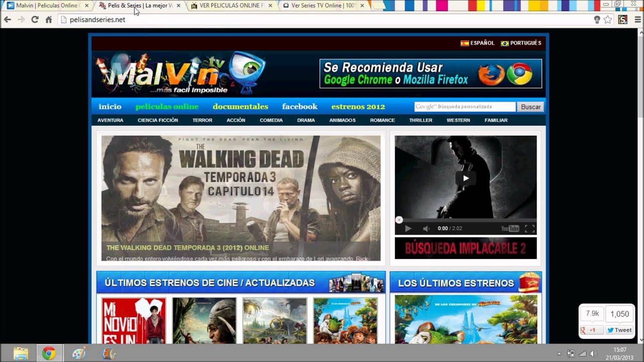
Task: Click the Google +1 button
Action: (592, 330)
